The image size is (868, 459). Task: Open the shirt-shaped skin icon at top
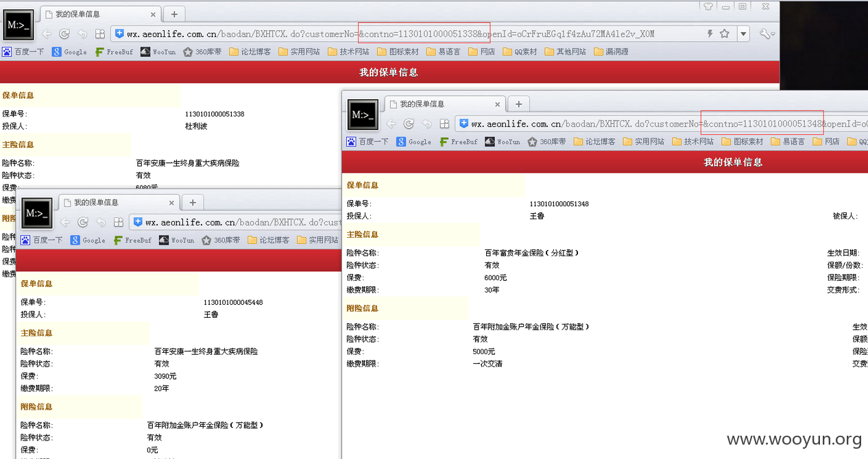click(708, 6)
